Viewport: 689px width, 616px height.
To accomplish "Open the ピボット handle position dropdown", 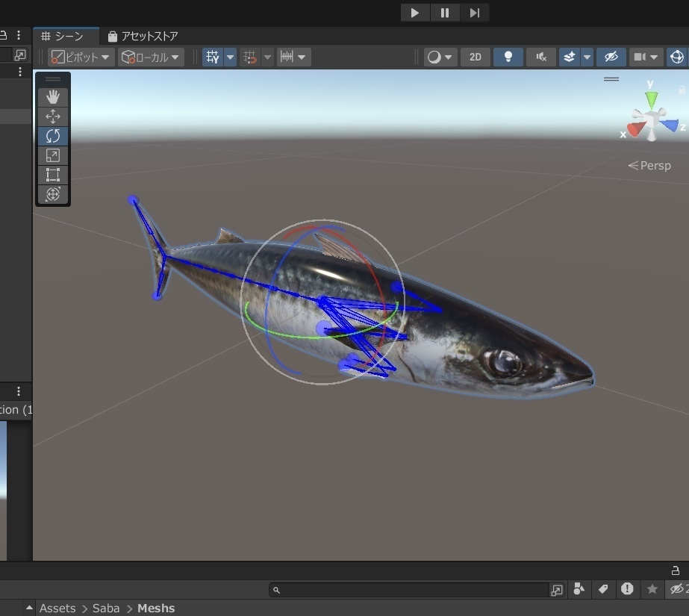I will tap(81, 57).
